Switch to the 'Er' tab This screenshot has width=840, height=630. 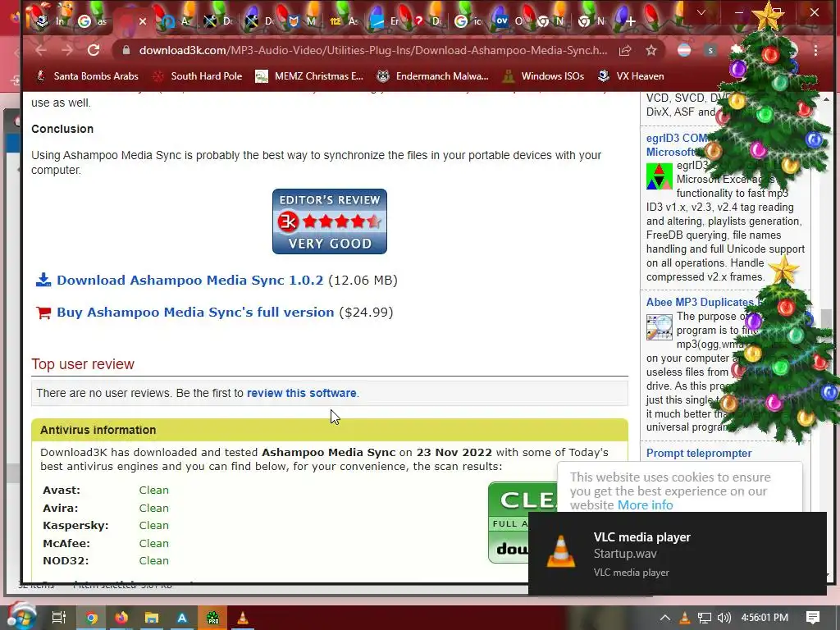[x=386, y=21]
